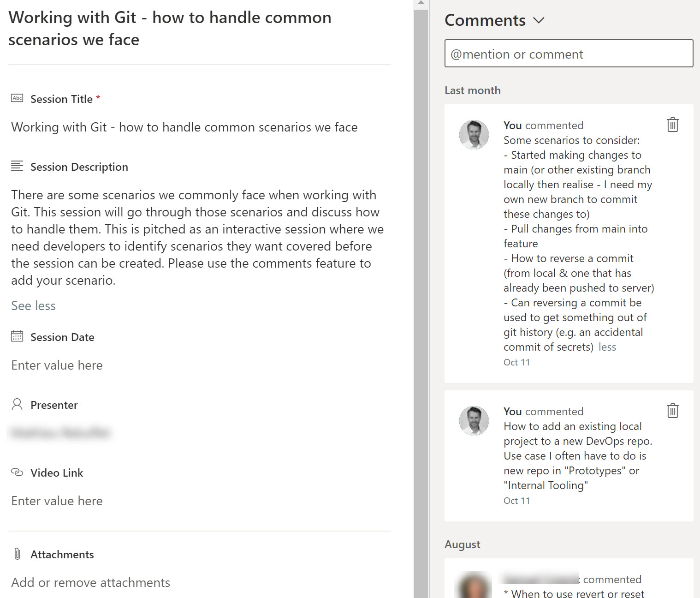This screenshot has width=700, height=598.
Task: Click the Video Link chain icon
Action: pos(17,472)
